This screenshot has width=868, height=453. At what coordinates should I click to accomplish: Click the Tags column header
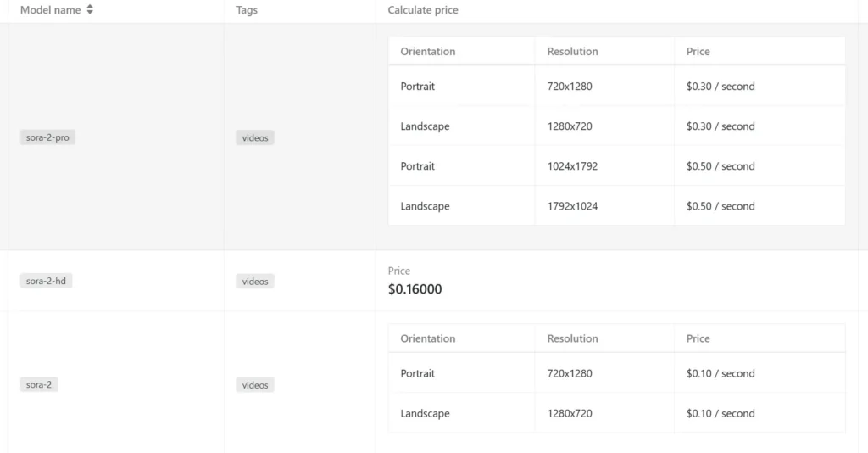pyautogui.click(x=248, y=10)
